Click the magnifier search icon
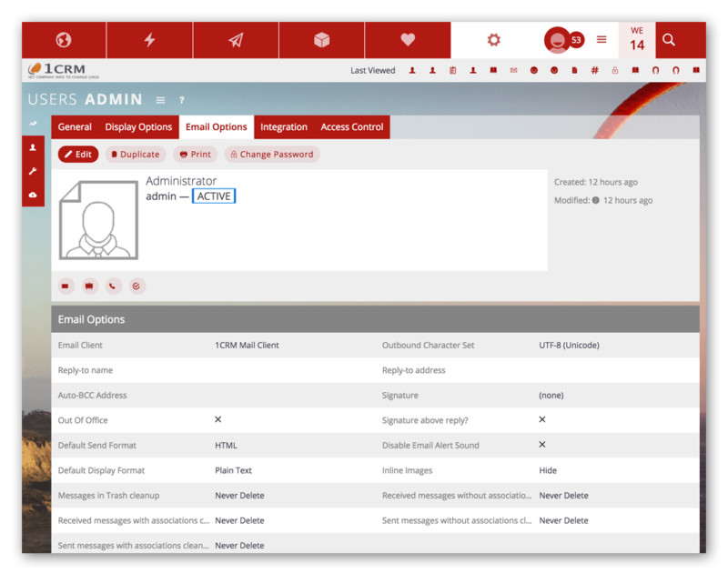 (x=669, y=40)
